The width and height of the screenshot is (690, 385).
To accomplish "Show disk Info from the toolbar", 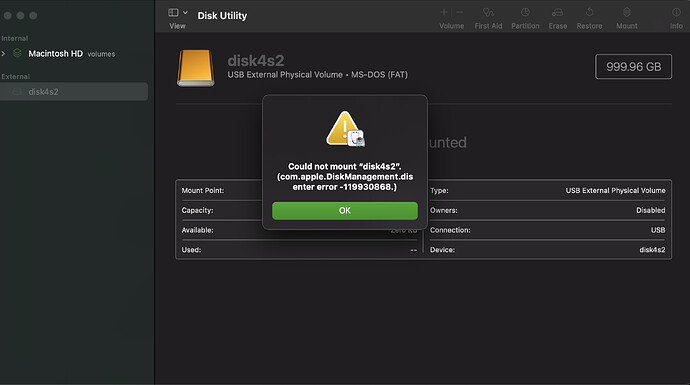I will click(676, 13).
